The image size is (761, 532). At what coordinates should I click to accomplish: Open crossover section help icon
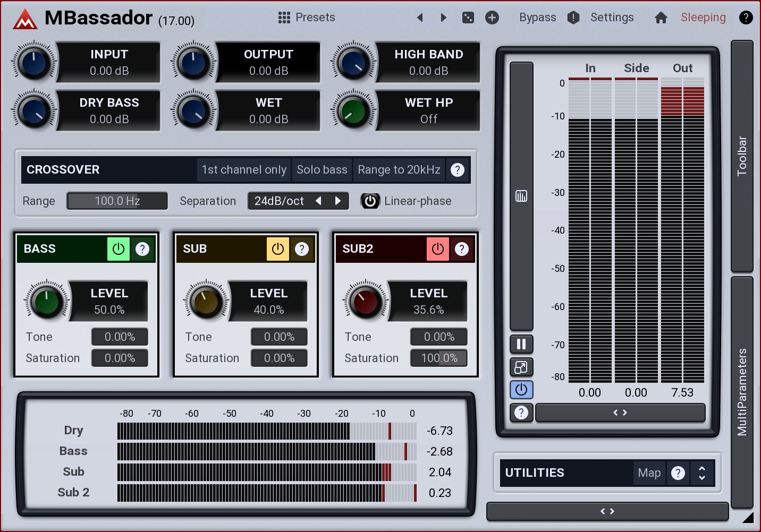click(x=457, y=170)
